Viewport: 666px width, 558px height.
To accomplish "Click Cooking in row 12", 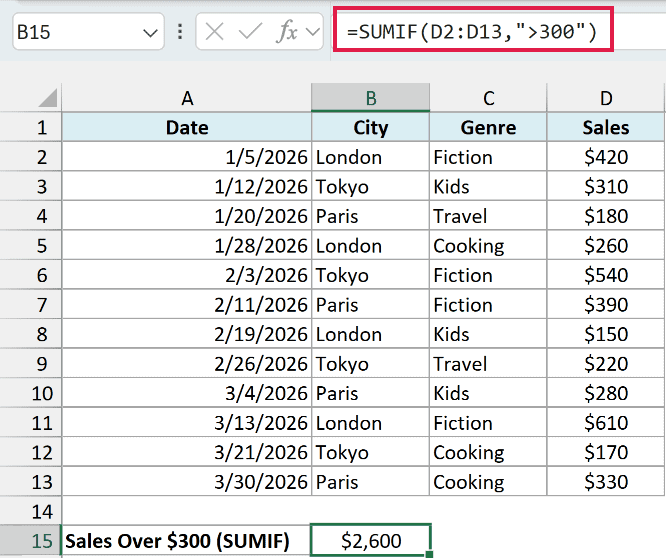I will coord(488,452).
